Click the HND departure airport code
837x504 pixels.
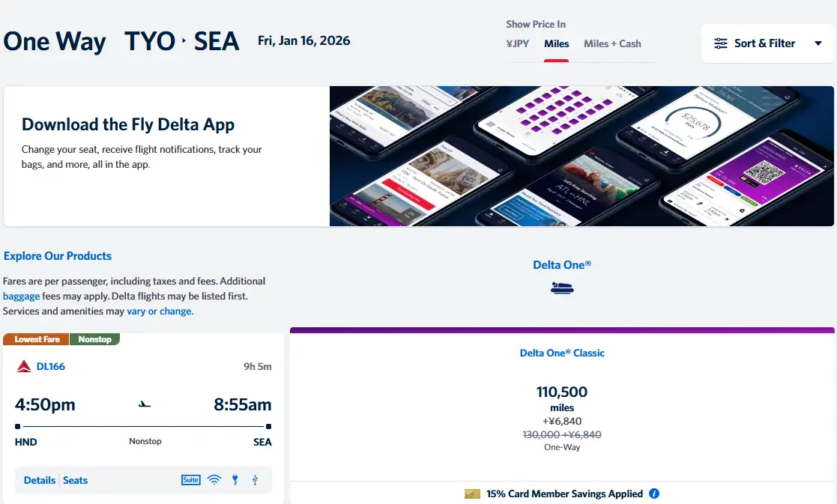pos(25,442)
